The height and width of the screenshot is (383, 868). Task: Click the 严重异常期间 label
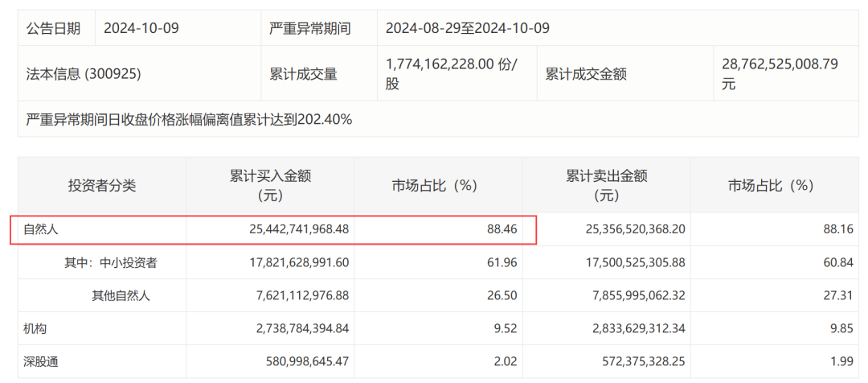pos(309,28)
